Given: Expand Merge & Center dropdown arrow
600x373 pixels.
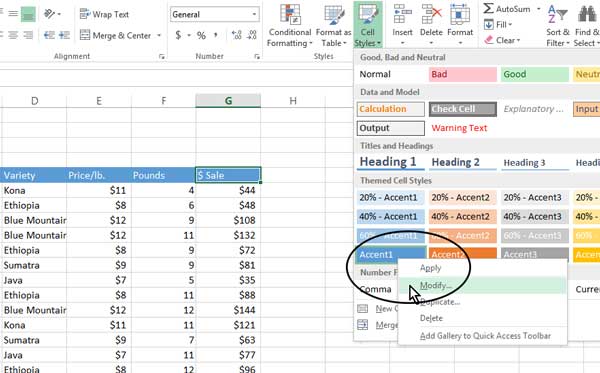Looking at the screenshot, I should (x=159, y=36).
